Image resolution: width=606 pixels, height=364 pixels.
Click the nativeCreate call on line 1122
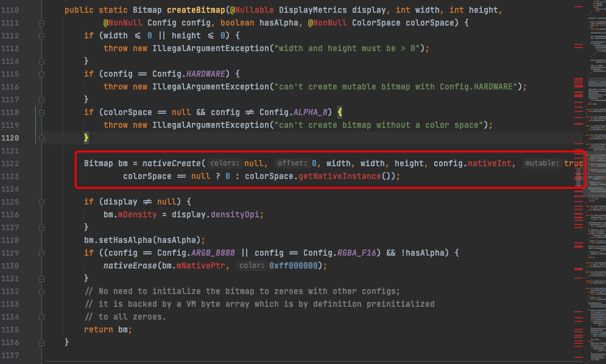pos(172,164)
